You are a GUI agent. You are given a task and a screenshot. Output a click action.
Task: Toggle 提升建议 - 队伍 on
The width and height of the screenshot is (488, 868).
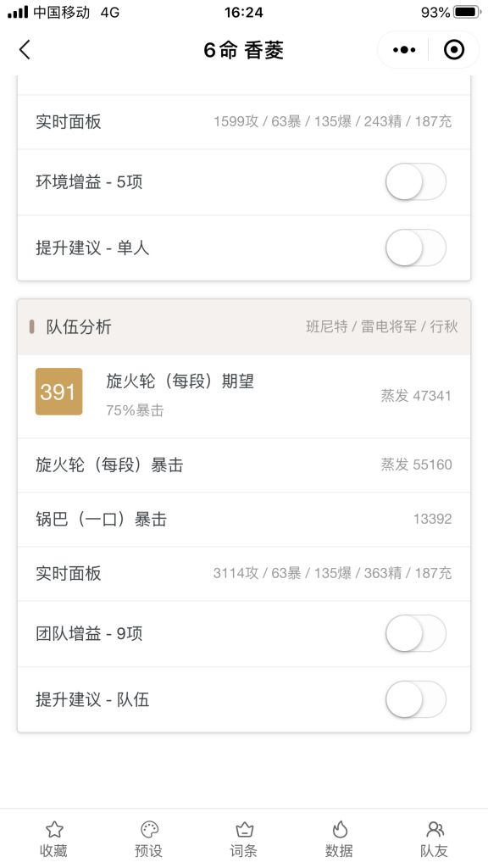click(415, 700)
